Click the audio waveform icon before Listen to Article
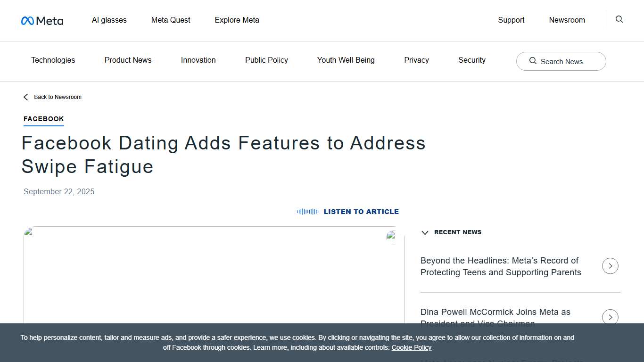Viewport: 644px width, 362px height. coord(307,211)
